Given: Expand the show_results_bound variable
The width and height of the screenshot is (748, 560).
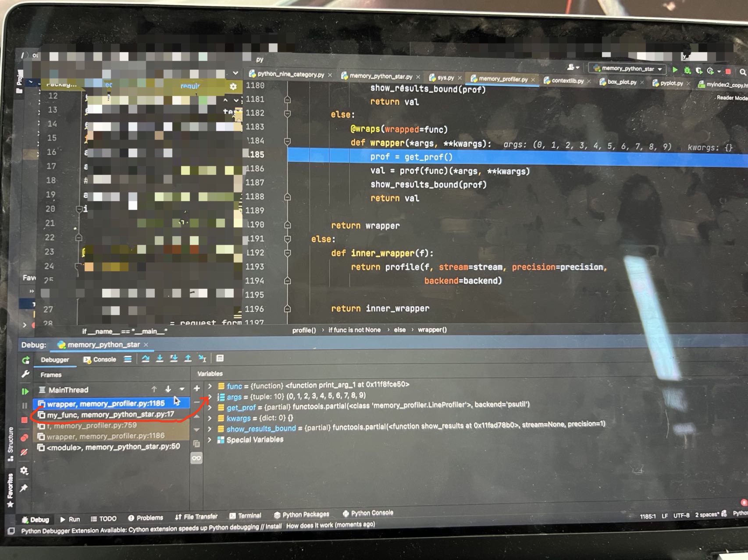Looking at the screenshot, I should click(210, 429).
